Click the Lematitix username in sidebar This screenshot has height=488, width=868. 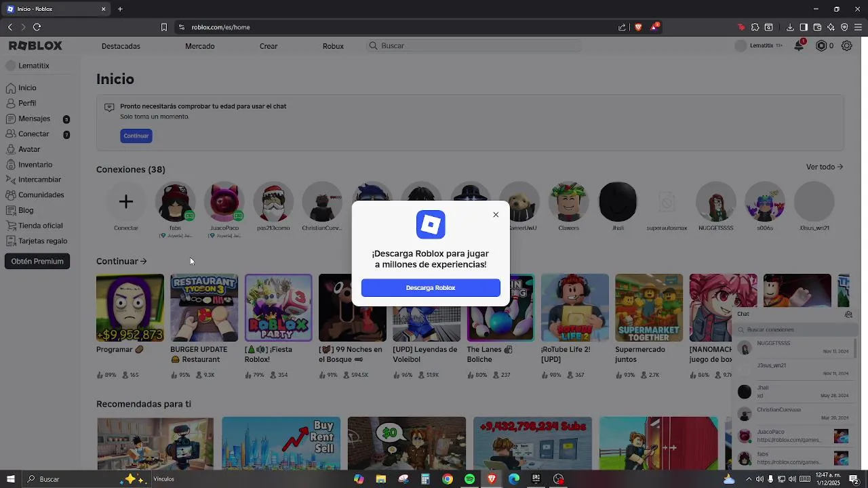pos(34,66)
